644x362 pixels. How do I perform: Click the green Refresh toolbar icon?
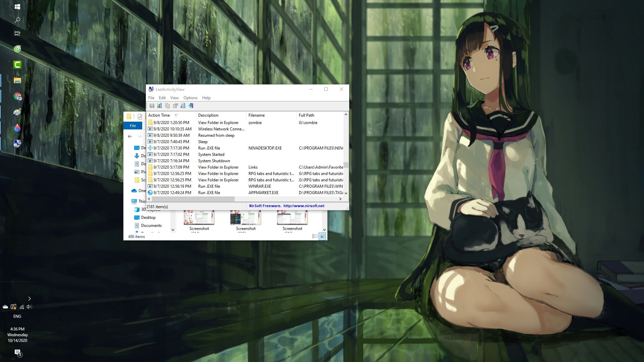160,106
